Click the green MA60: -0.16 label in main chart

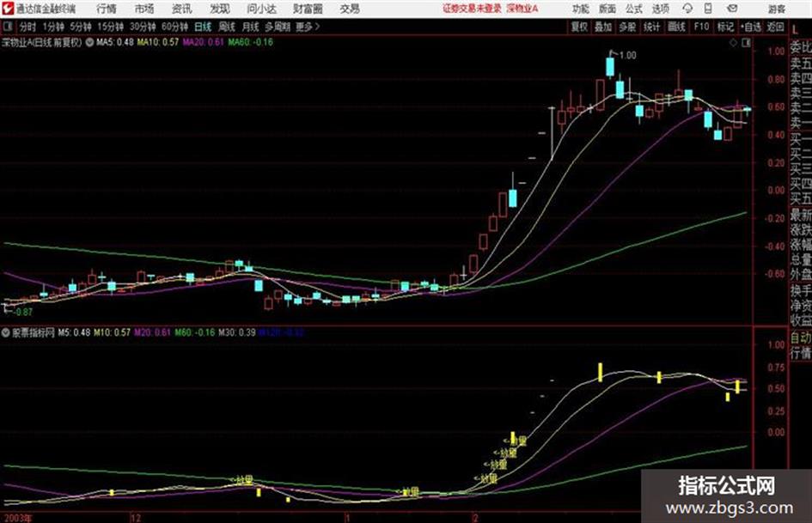[x=250, y=42]
